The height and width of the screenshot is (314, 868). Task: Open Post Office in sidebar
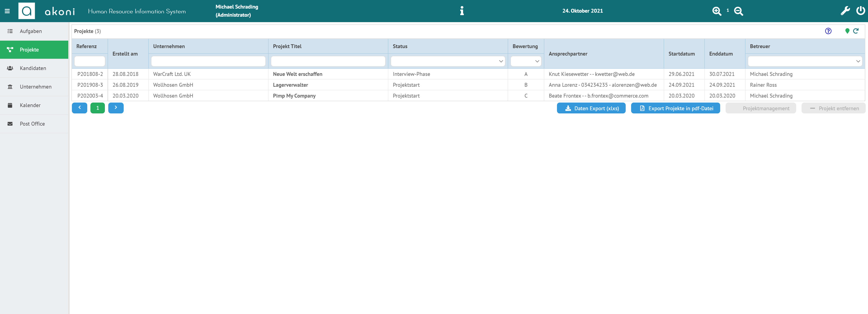tap(34, 124)
